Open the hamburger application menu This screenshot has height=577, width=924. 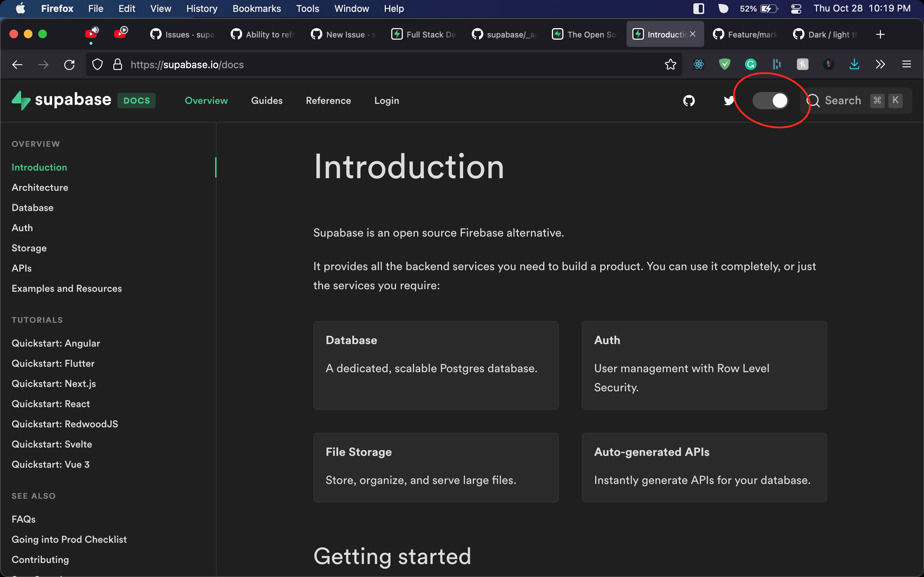coord(907,64)
